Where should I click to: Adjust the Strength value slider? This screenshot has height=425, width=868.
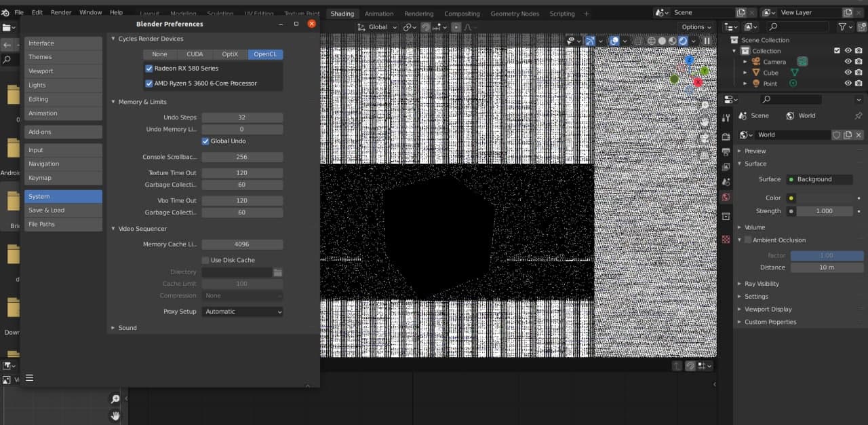pyautogui.click(x=825, y=211)
